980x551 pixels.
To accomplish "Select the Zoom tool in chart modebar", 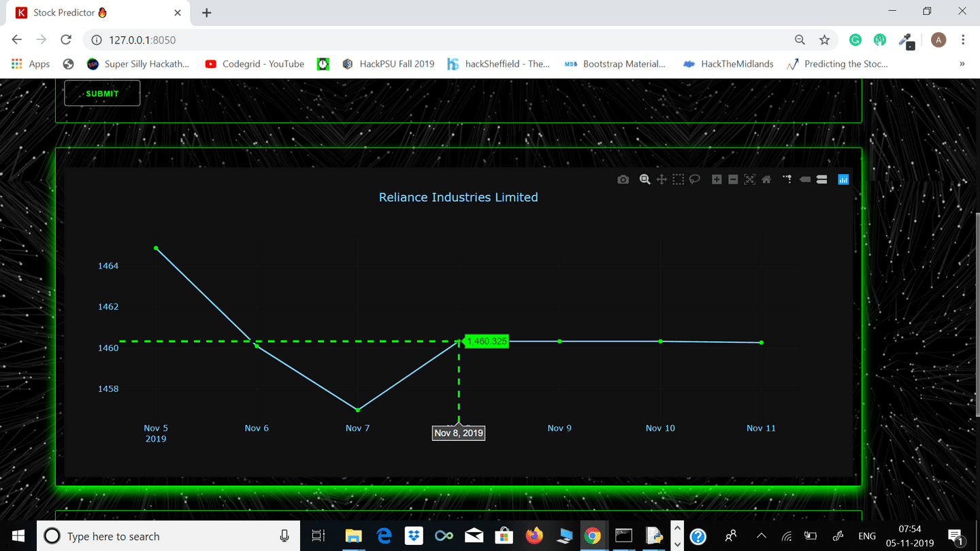I will 644,180.
